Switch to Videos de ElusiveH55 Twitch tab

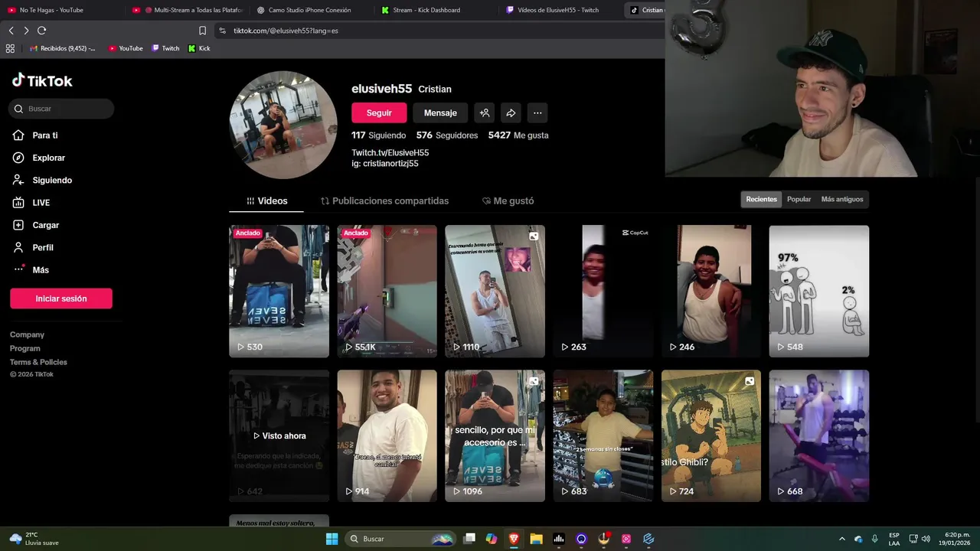click(x=560, y=10)
